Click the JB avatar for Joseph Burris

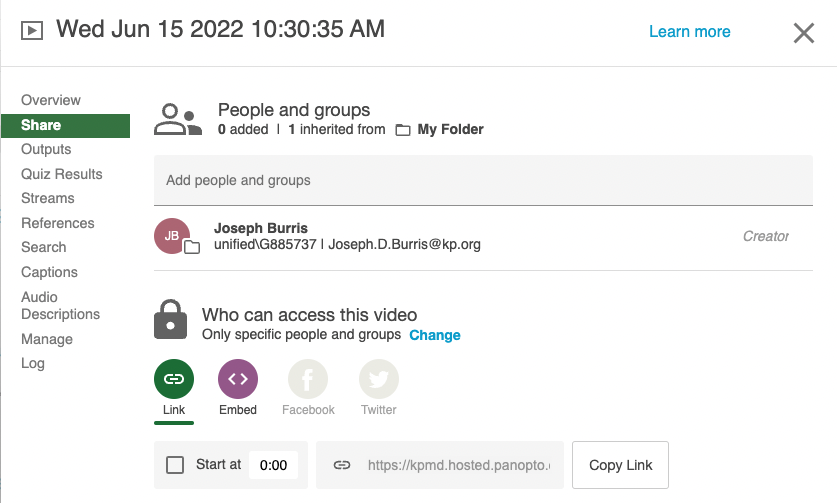(x=172, y=236)
